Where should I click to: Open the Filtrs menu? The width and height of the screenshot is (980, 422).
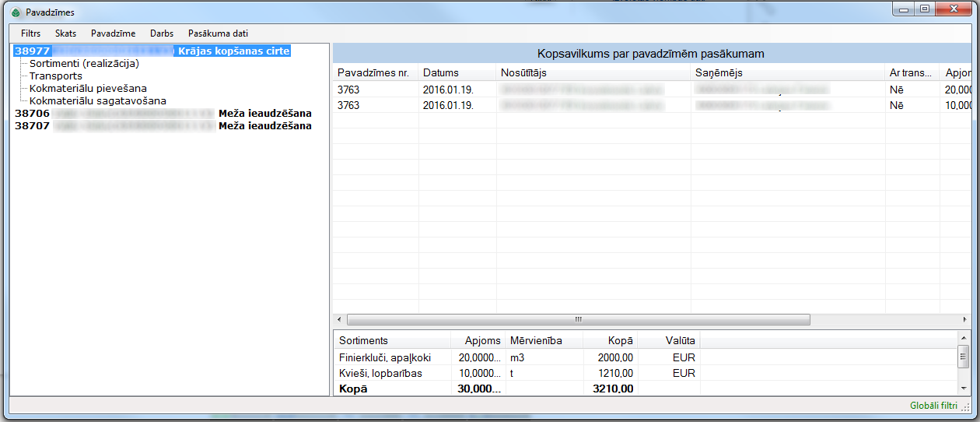tap(31, 33)
